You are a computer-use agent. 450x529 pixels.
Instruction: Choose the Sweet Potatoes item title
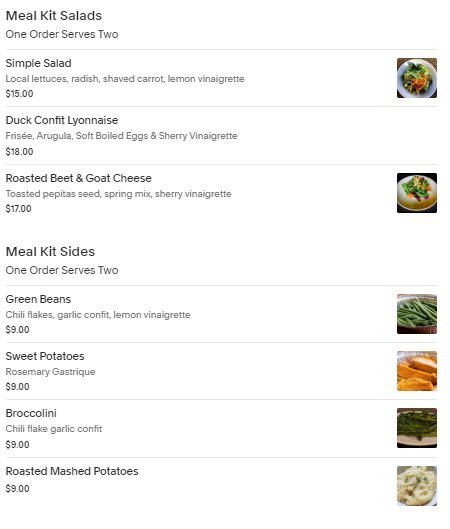[45, 356]
